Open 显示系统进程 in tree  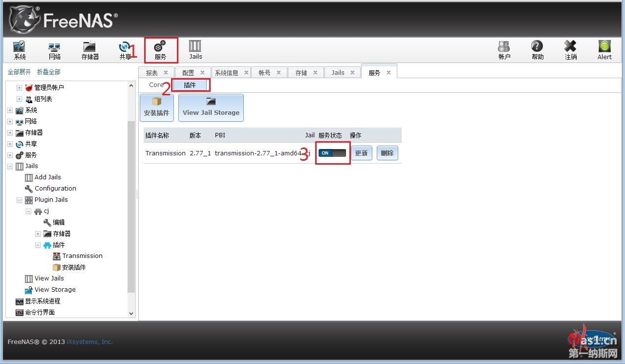click(43, 301)
